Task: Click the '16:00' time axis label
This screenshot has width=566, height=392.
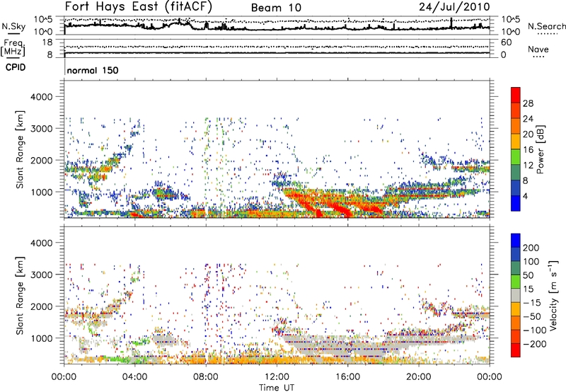Action: 347,377
